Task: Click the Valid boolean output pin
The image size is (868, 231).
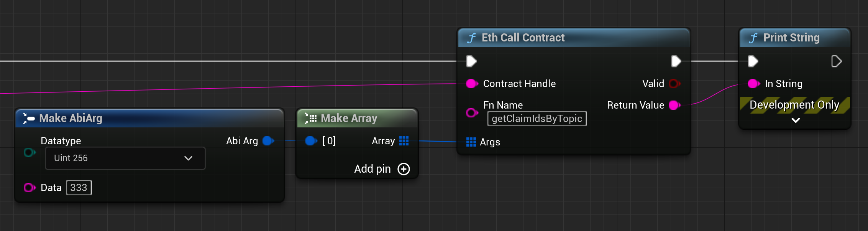Action: [674, 84]
